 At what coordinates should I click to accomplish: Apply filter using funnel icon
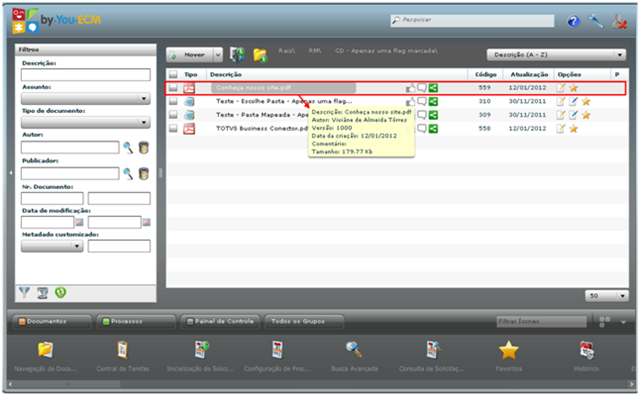[x=24, y=293]
